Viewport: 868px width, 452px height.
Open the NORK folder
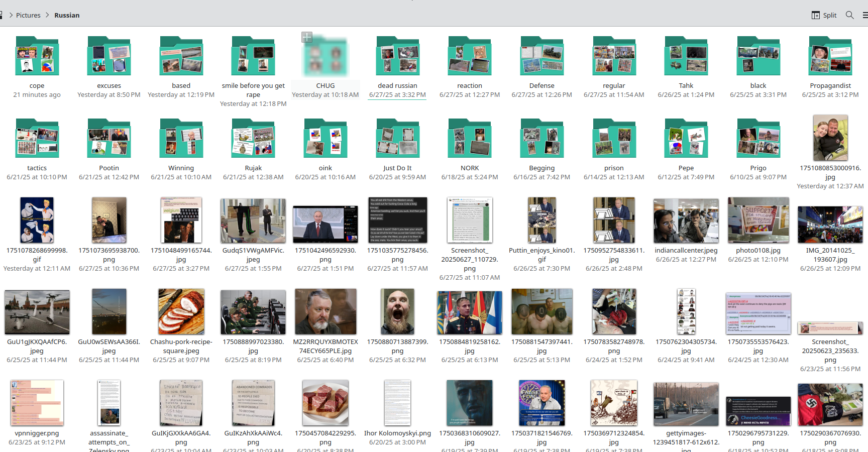click(470, 138)
